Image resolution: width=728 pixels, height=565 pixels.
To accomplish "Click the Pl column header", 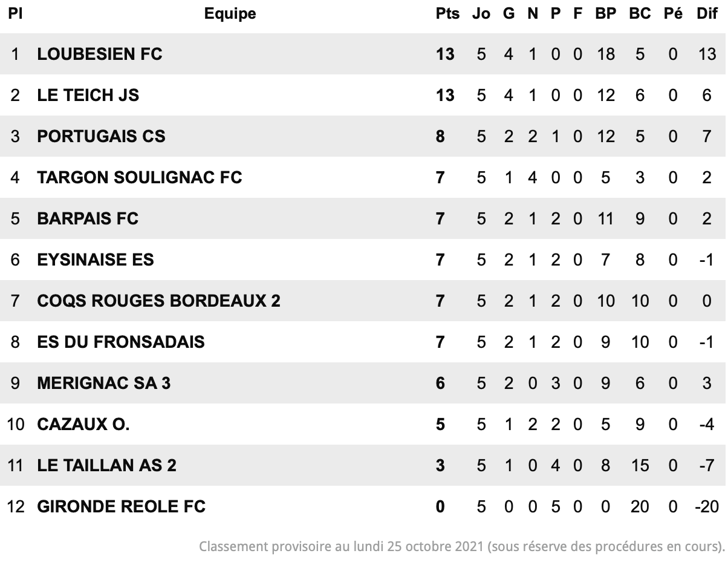I will (x=15, y=14).
